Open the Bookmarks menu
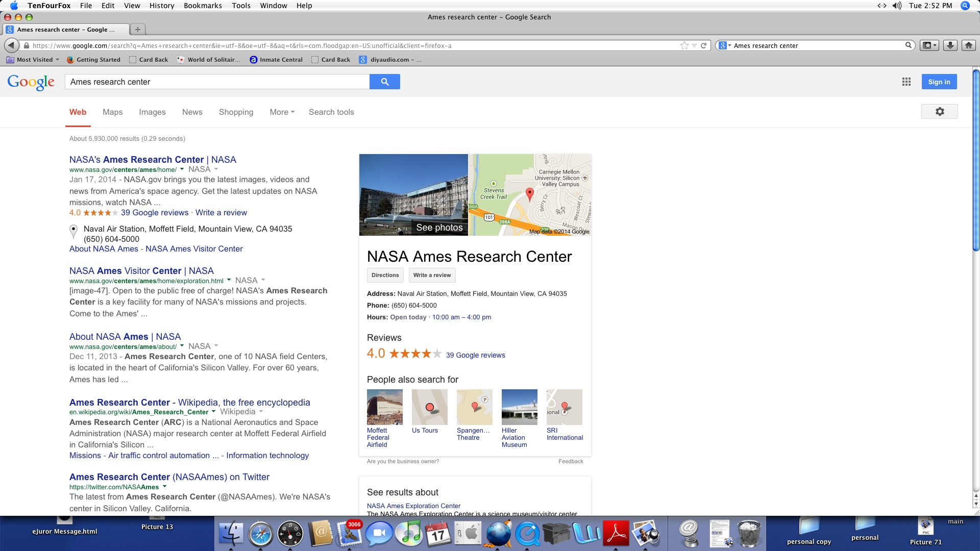Image resolution: width=980 pixels, height=551 pixels. [203, 6]
